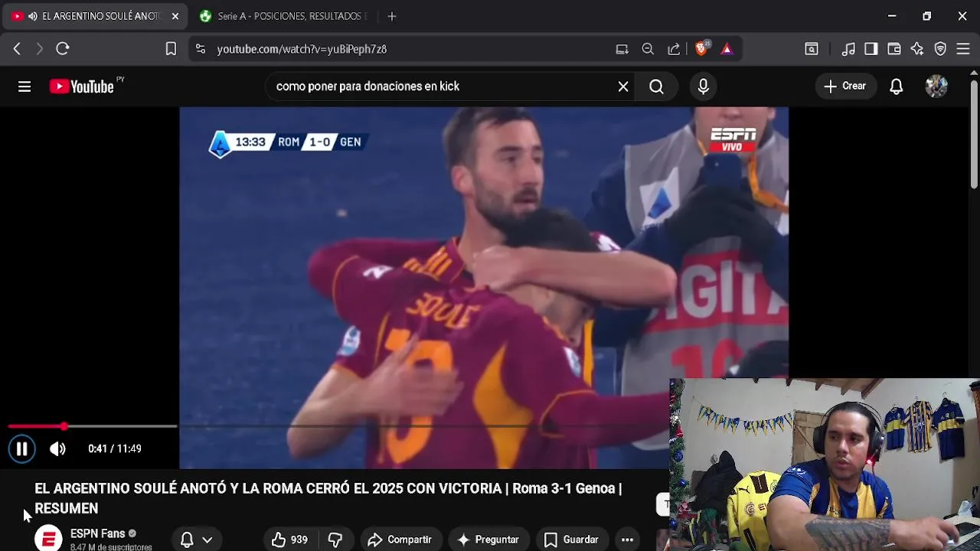
Task: Open the three-dot more actions menu
Action: (627, 540)
